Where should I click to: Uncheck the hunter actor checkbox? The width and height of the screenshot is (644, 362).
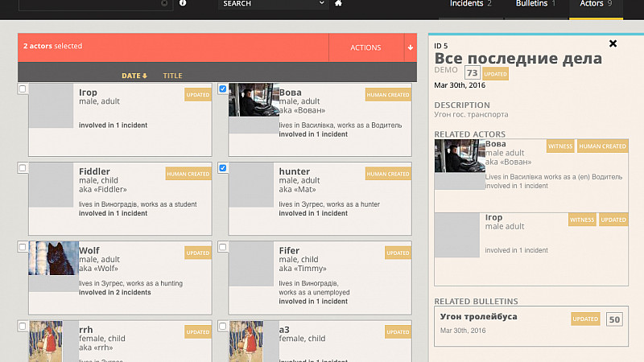[223, 168]
